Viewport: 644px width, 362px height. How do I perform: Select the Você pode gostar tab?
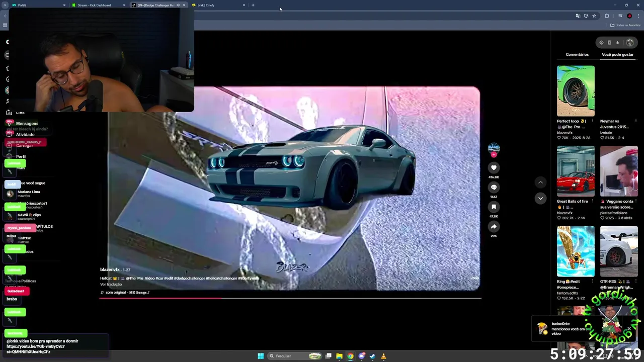(x=617, y=54)
